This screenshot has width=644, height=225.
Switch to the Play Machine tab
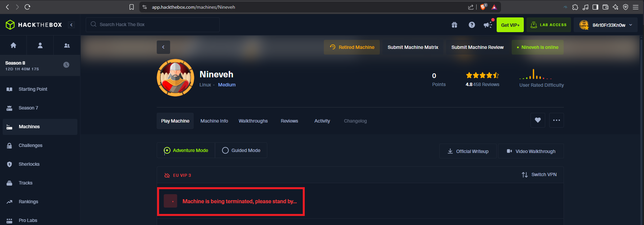[175, 121]
